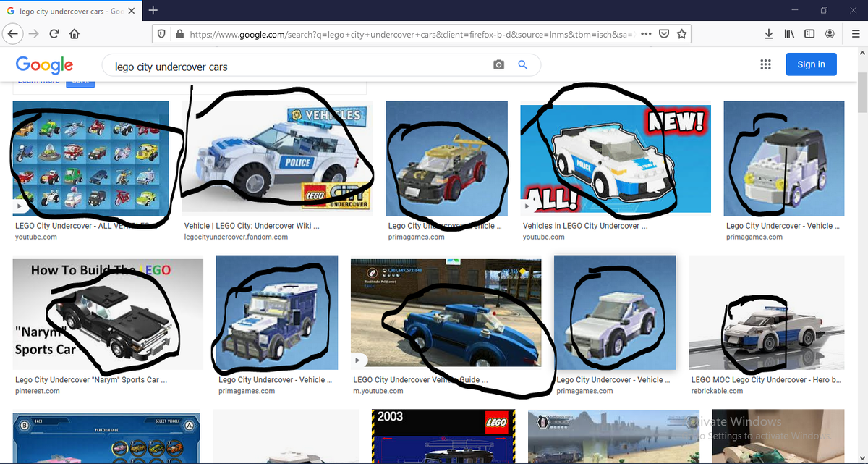Restore down the Firefox window
Viewport: 868px width, 464px height.
tap(823, 10)
